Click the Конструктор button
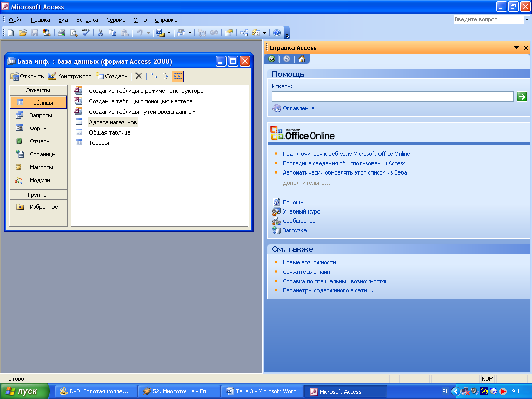 (x=70, y=76)
